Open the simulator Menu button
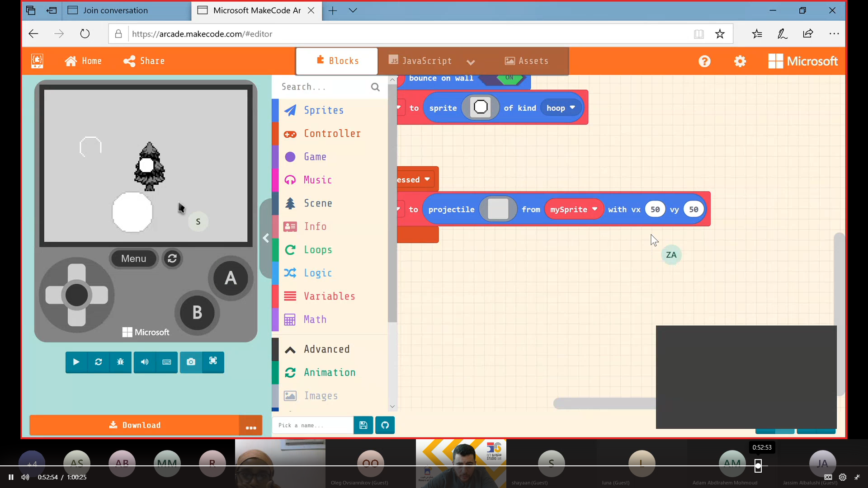 tap(133, 258)
